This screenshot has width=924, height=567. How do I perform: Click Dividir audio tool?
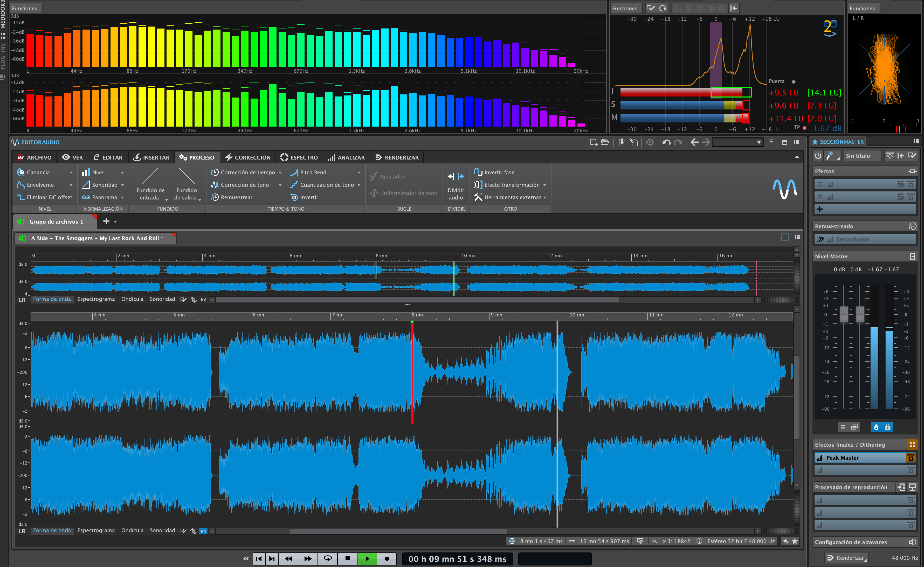(x=456, y=176)
